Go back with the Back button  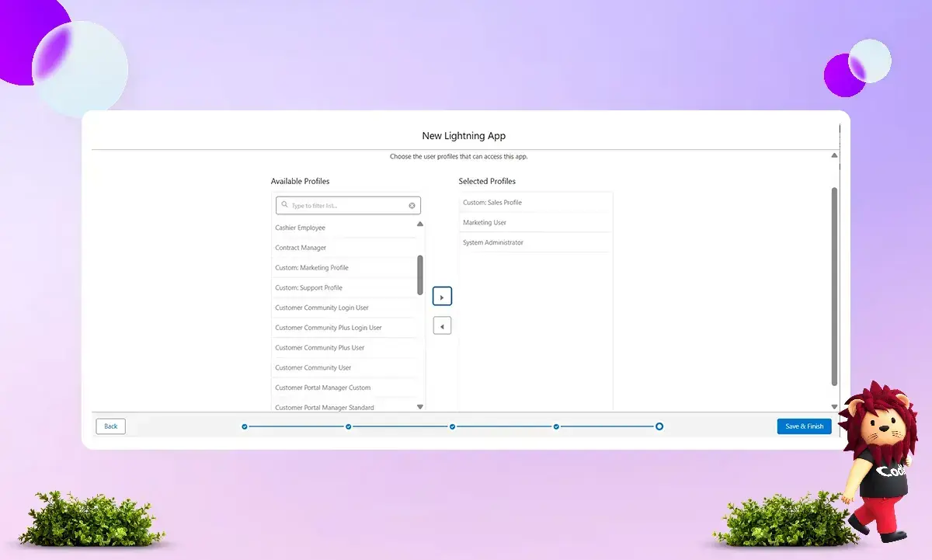(x=111, y=426)
